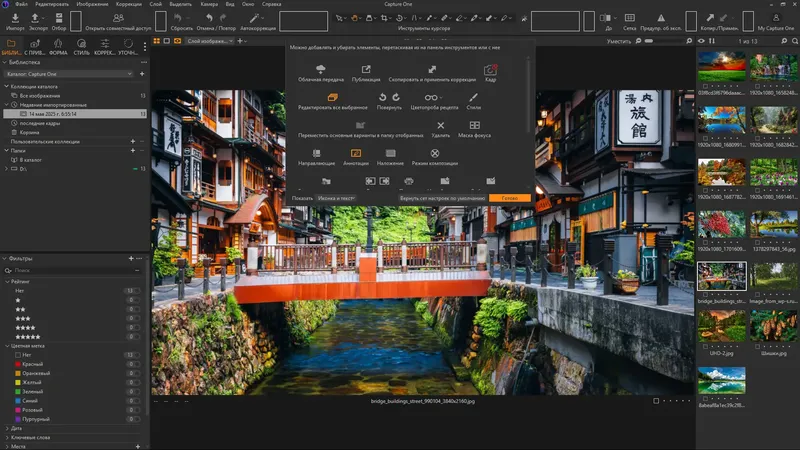Click the Styles (Стили) brush icon
Viewport: 800px width, 450px height.
(474, 97)
